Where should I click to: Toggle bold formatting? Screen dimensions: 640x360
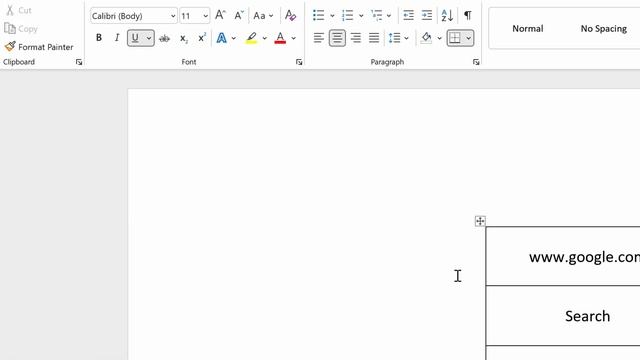pyautogui.click(x=99, y=38)
